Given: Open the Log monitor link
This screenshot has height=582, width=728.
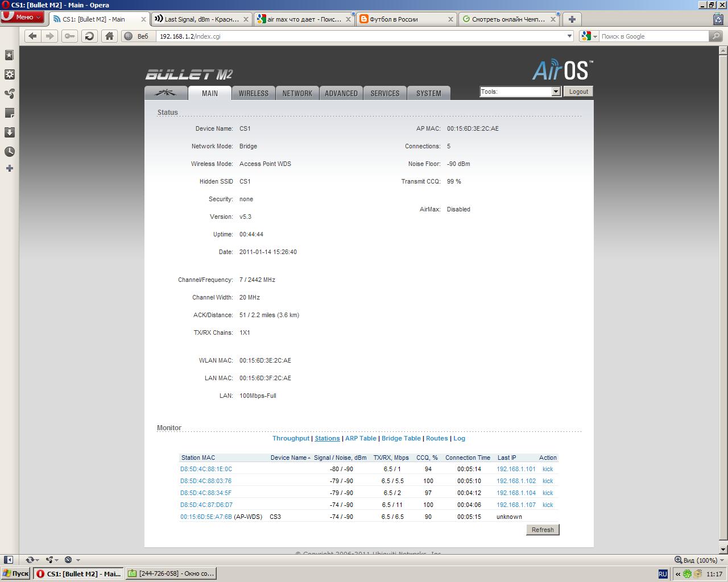Looking at the screenshot, I should 459,438.
